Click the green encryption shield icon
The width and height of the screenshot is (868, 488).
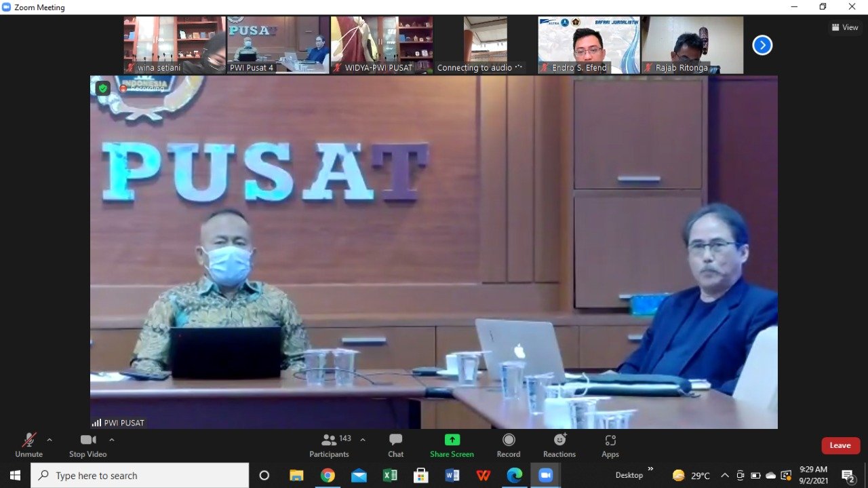pyautogui.click(x=102, y=88)
